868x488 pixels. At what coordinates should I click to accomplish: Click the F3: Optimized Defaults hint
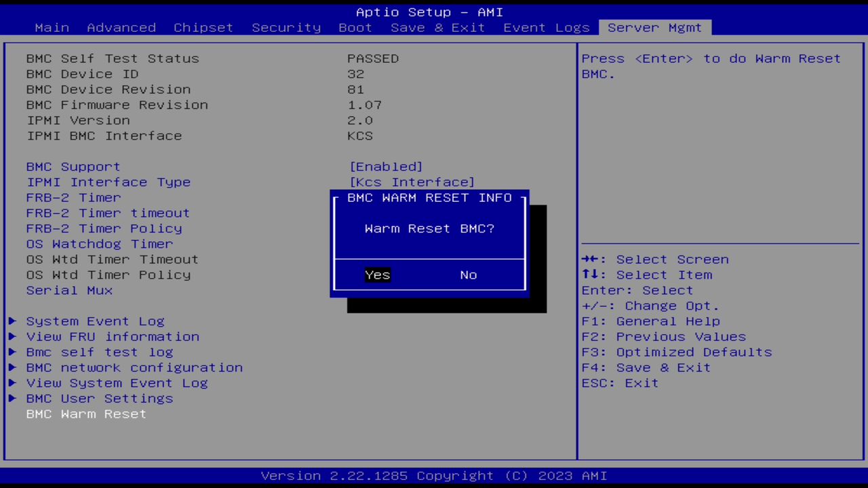point(677,352)
